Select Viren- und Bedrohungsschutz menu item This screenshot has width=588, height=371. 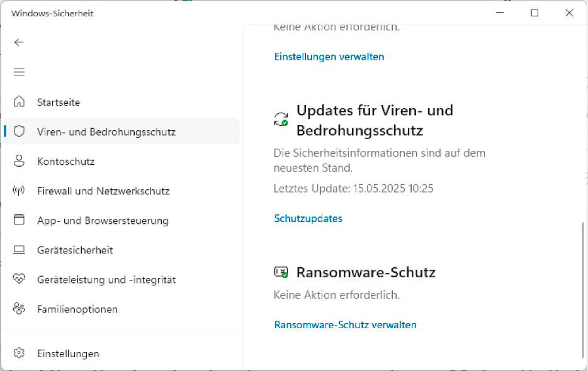tap(122, 131)
